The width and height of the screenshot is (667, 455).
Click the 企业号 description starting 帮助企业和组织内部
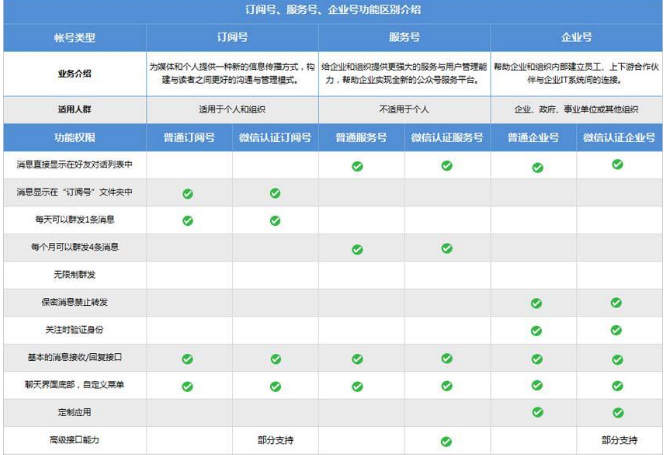(576, 73)
